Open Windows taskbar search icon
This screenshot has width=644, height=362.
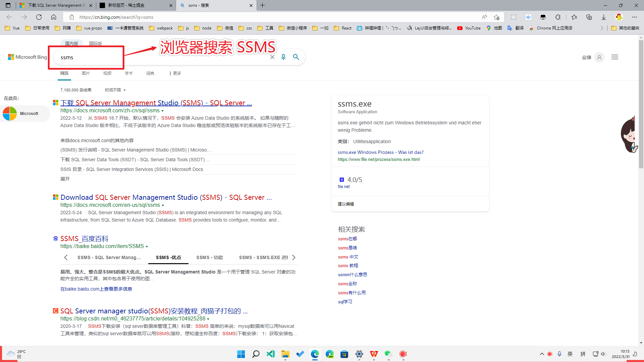coord(256,354)
